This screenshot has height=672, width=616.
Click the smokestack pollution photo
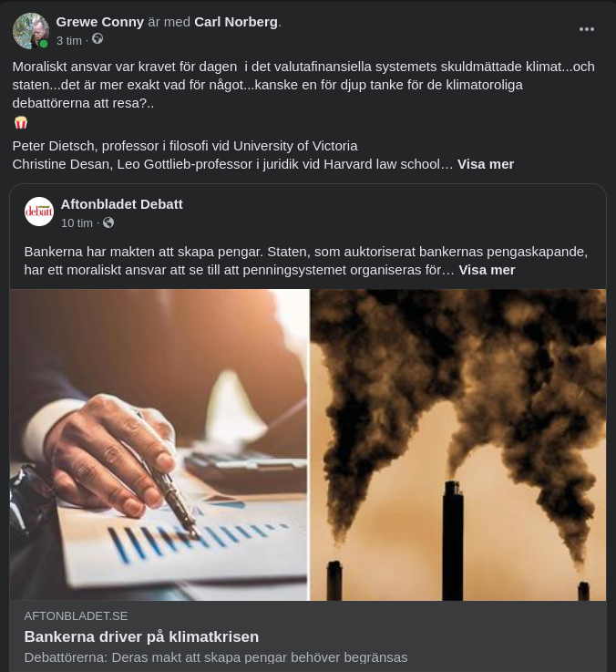click(457, 445)
